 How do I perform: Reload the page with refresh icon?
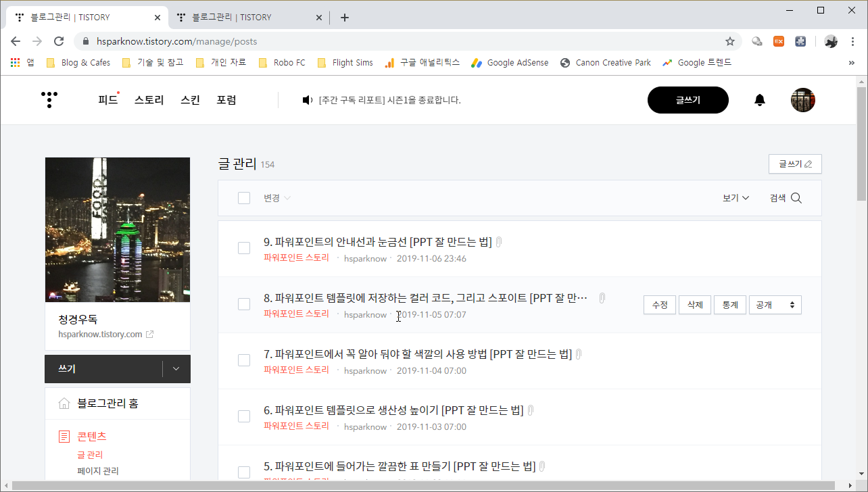tap(59, 41)
